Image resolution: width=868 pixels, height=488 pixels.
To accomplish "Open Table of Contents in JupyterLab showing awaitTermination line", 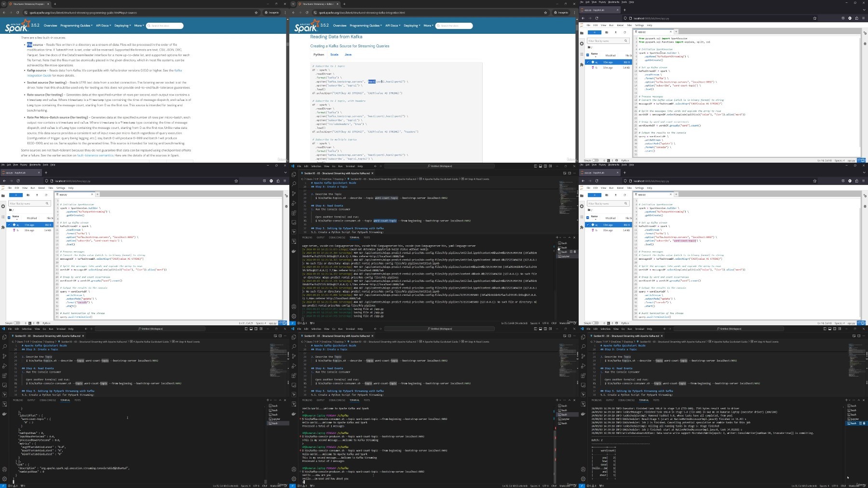I will 3,217.
